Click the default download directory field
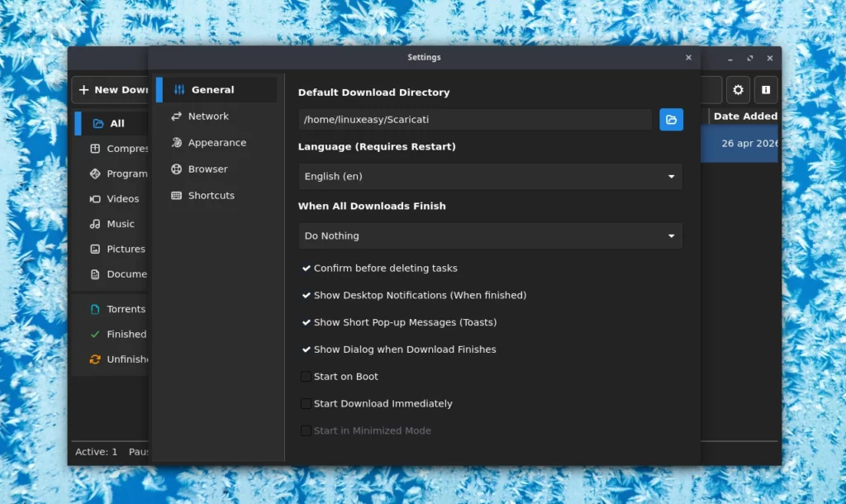 pos(475,120)
